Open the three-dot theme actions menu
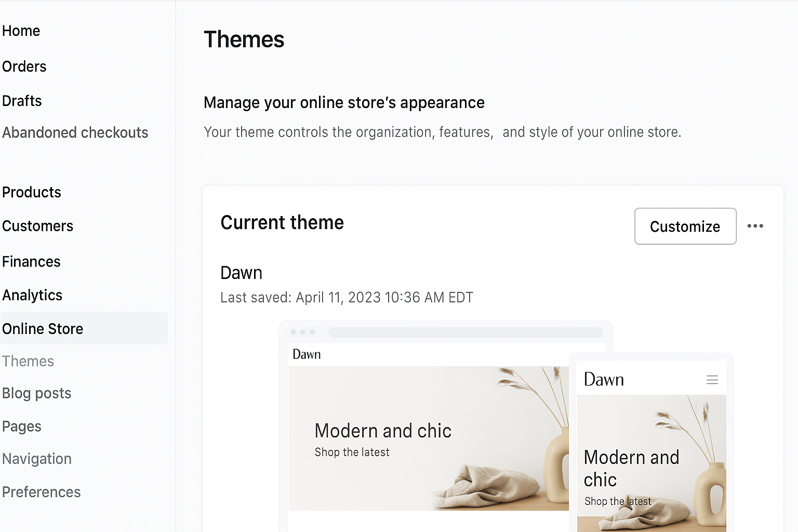The height and width of the screenshot is (532, 798). (x=755, y=226)
